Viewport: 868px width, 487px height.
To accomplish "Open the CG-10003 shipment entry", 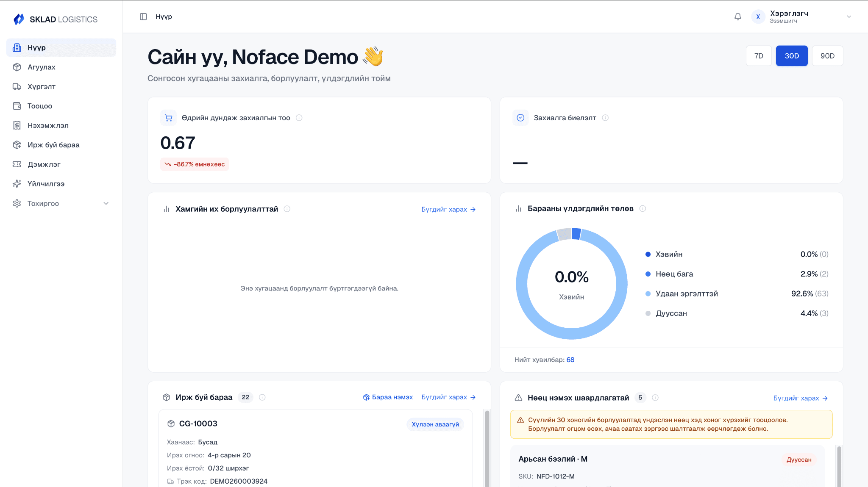I will pos(315,449).
